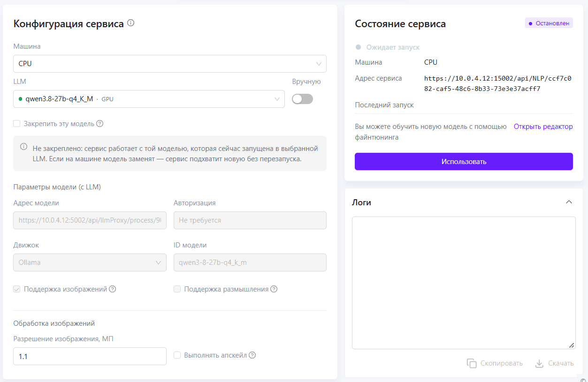Image resolution: width=588 pixels, height=382 pixels.
Task: Collapse the Логи panel with the chevron
Action: tap(569, 202)
